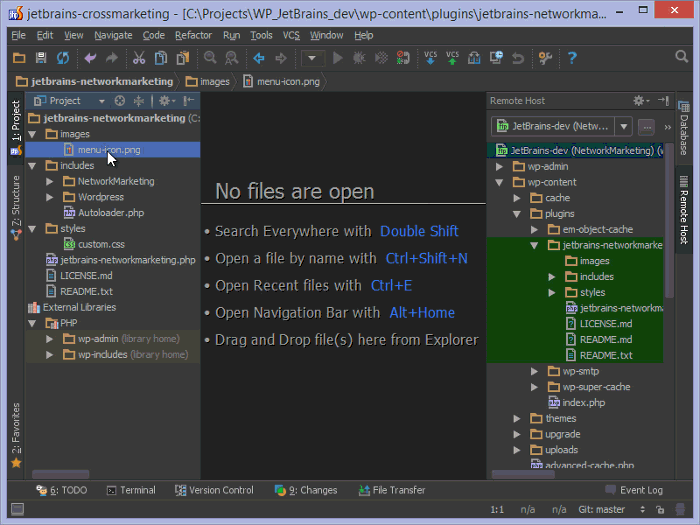700x525 pixels.
Task: Toggle the Database tool window tab
Action: [x=683, y=128]
